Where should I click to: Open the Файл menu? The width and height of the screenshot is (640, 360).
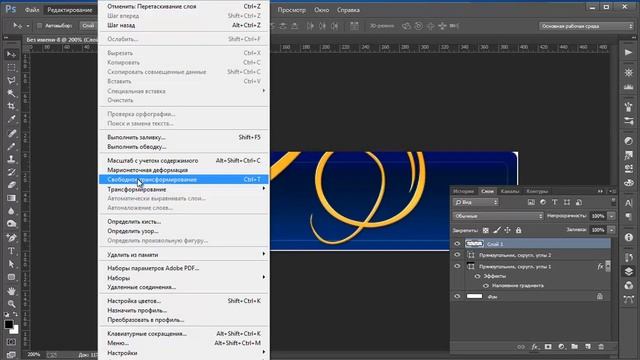click(32, 10)
